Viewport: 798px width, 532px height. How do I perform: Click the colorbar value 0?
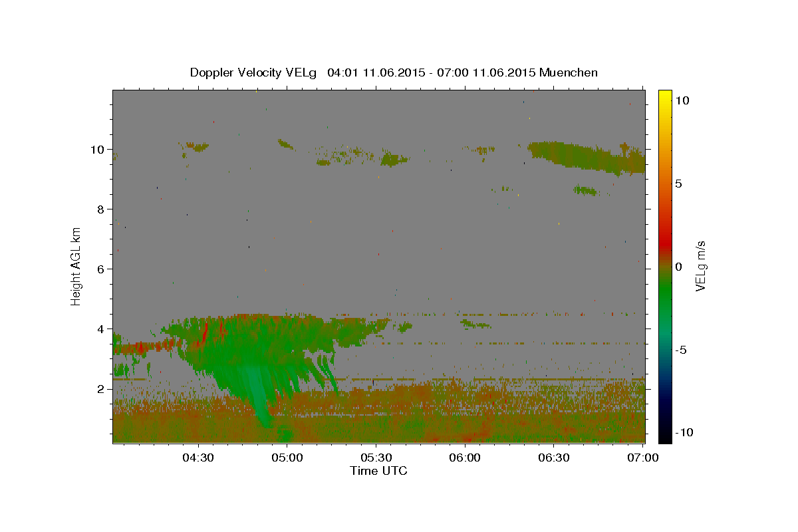[678, 266]
